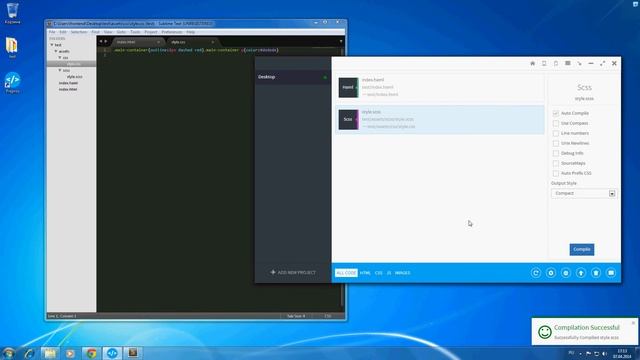The height and width of the screenshot is (360, 640).
Task: Click the volume speaker tray icon
Action: 604,353
